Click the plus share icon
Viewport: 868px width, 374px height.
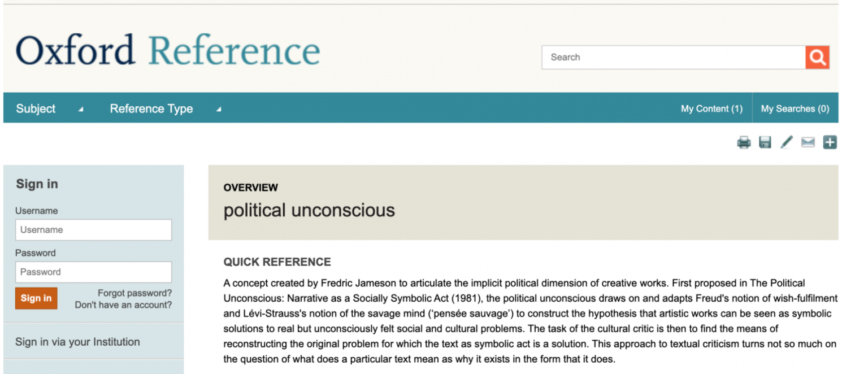tap(830, 143)
